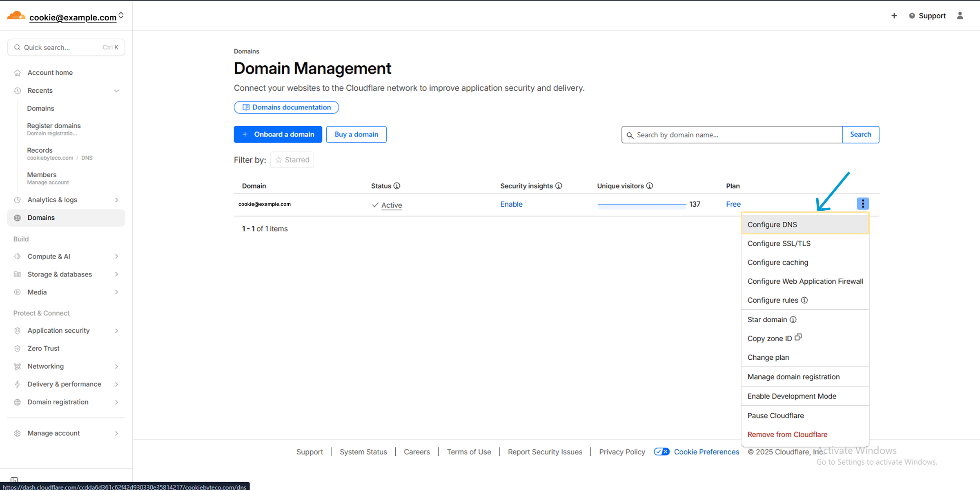980x490 pixels.
Task: Click the Cloudflare logo icon
Action: 16,16
